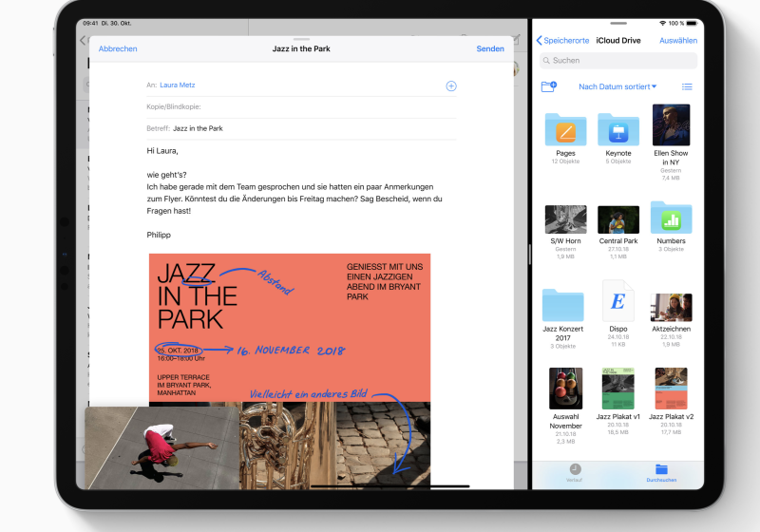
Task: Select the Ellen Show in NY file
Action: (x=671, y=125)
